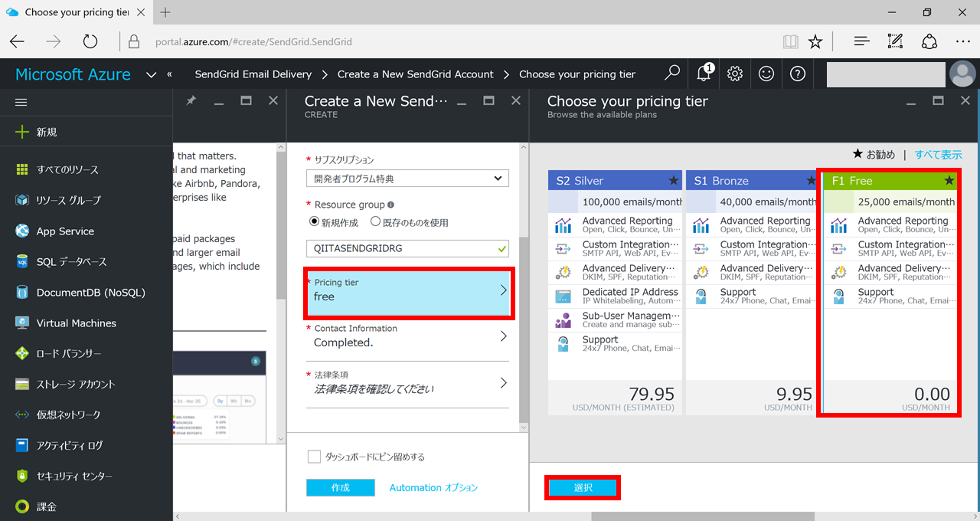Open the user account avatar
The height and width of the screenshot is (521, 980).
point(962,74)
